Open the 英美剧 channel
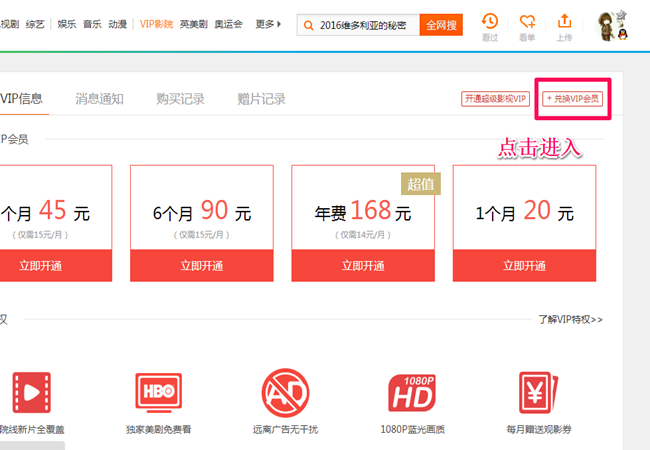This screenshot has height=450, width=650. coord(194,24)
